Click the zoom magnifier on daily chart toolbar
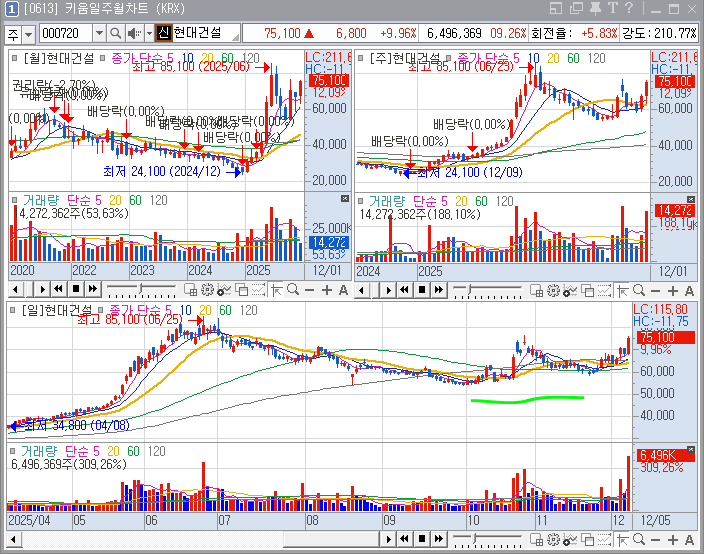This screenshot has width=704, height=554. click(x=638, y=539)
